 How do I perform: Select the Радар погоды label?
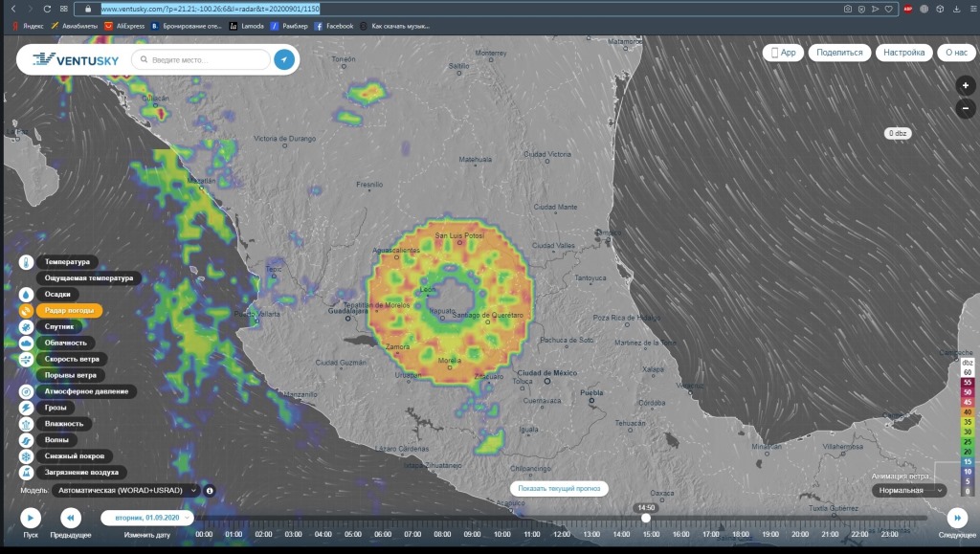point(69,310)
